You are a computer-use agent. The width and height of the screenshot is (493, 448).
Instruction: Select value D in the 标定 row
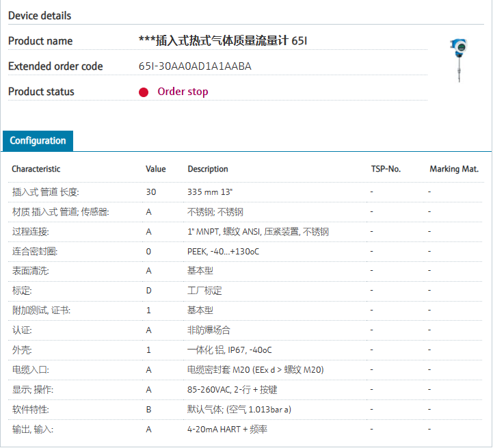click(149, 291)
